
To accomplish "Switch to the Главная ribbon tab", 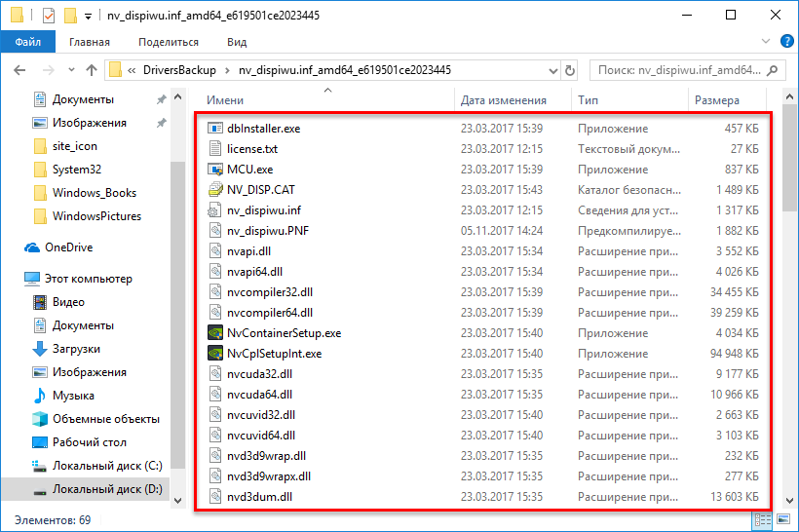I will tap(90, 42).
